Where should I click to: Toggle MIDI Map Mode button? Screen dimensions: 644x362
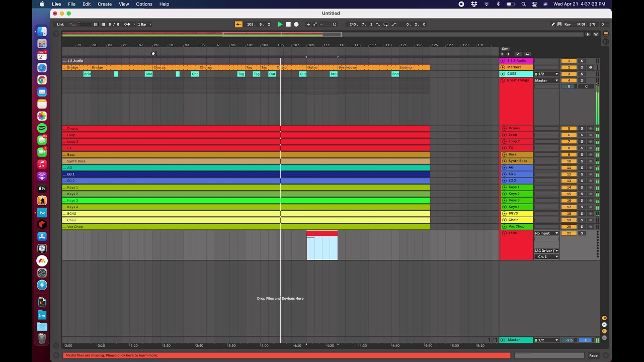(581, 24)
